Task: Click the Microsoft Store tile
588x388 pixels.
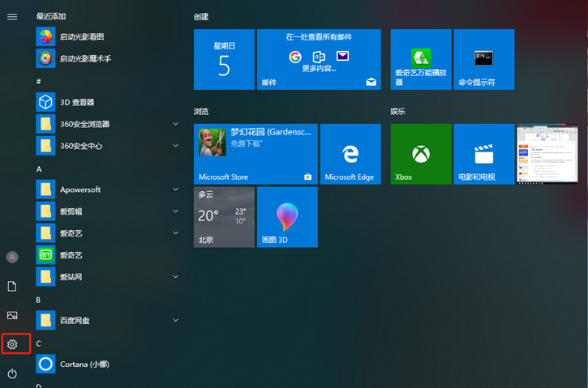Action: pyautogui.click(x=255, y=154)
